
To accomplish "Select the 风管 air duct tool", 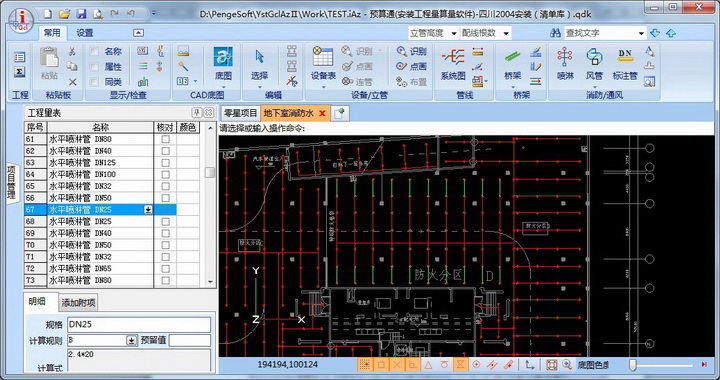I will [x=594, y=64].
